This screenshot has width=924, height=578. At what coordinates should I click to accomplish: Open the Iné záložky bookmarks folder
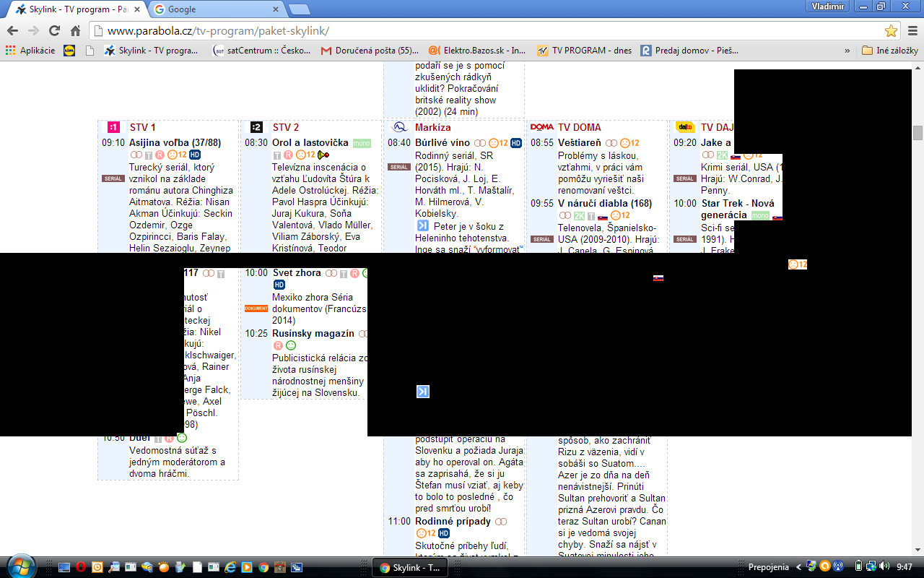coord(890,51)
